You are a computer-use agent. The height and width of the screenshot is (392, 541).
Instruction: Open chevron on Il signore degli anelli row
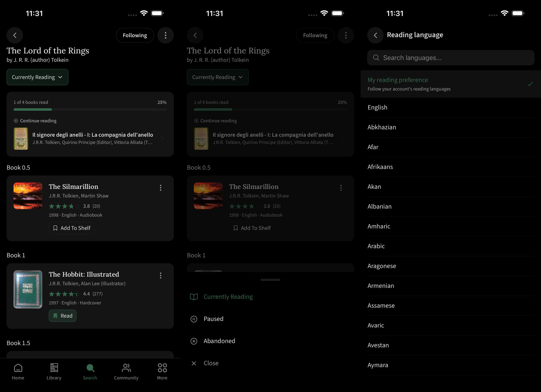(162, 139)
